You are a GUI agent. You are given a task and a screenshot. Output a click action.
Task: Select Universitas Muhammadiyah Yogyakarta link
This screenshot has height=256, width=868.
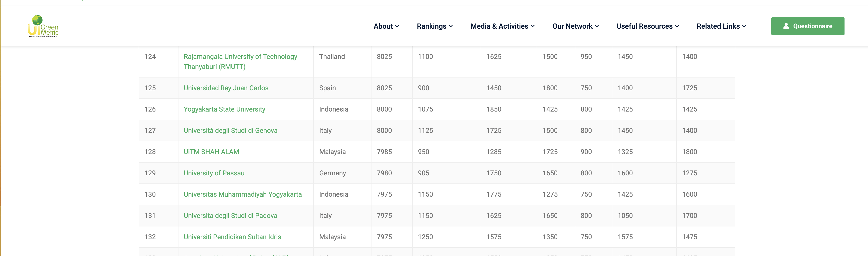coord(243,194)
